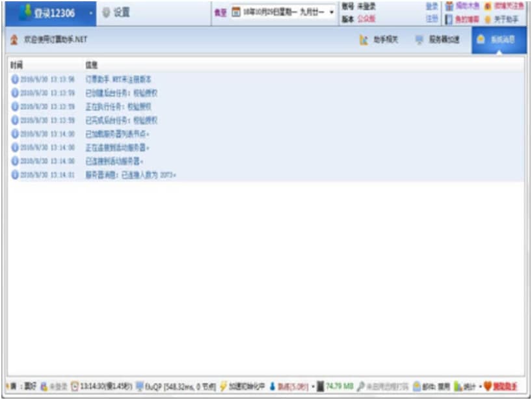Click the clock icon showing 13:14:30 in status bar
Viewport: 532px width, 400px height.
point(75,386)
